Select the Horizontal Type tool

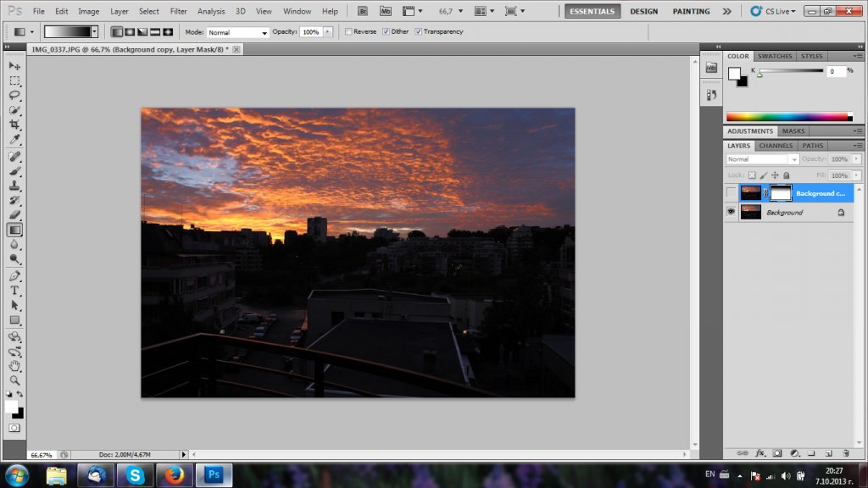coord(14,291)
